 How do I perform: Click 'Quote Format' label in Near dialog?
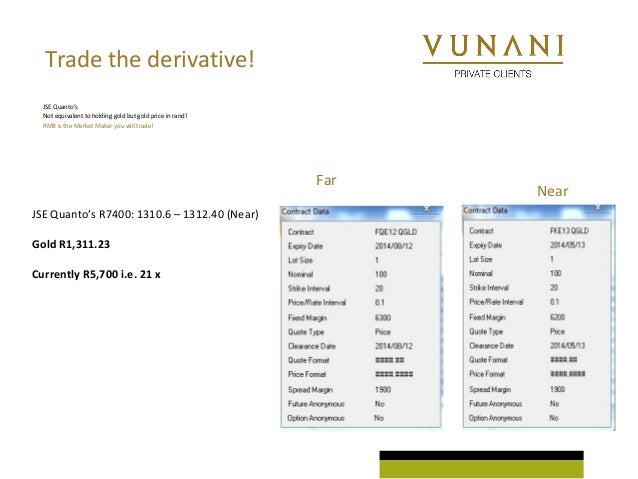(488, 360)
